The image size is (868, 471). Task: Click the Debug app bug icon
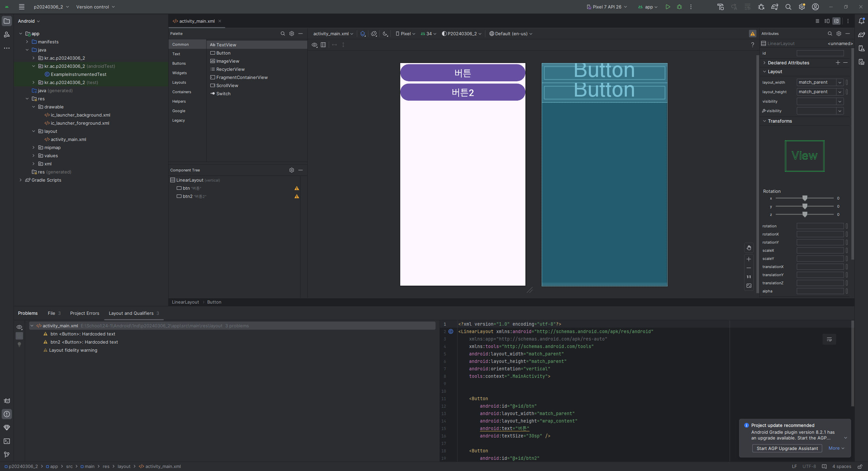click(679, 7)
